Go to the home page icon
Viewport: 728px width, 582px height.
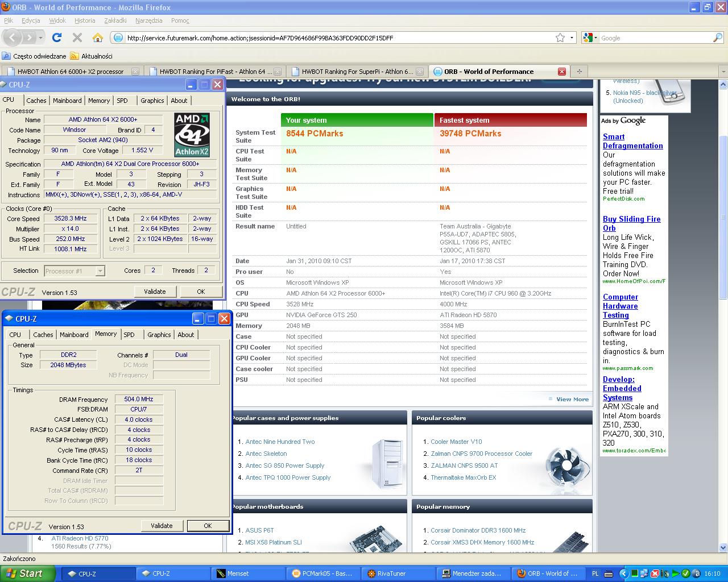(98, 38)
